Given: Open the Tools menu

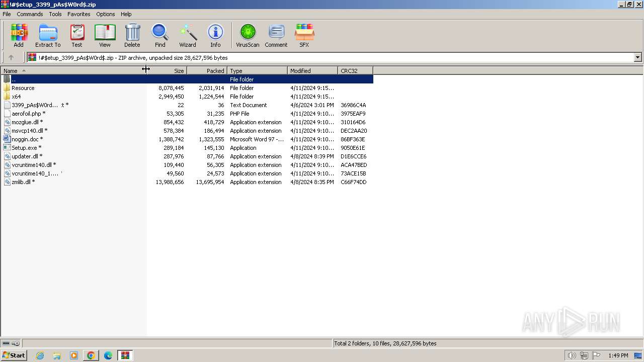Looking at the screenshot, I should point(55,14).
